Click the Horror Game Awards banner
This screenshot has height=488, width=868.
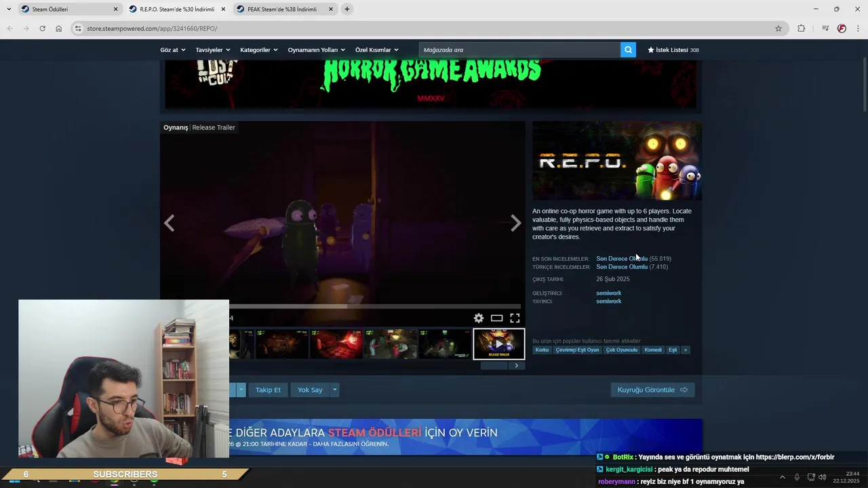[431, 84]
